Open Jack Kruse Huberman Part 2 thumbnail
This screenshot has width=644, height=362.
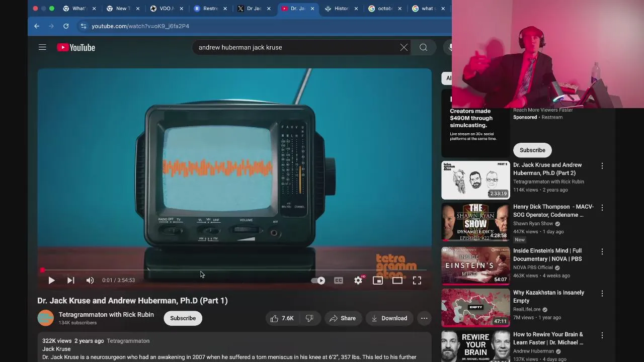[475, 180]
